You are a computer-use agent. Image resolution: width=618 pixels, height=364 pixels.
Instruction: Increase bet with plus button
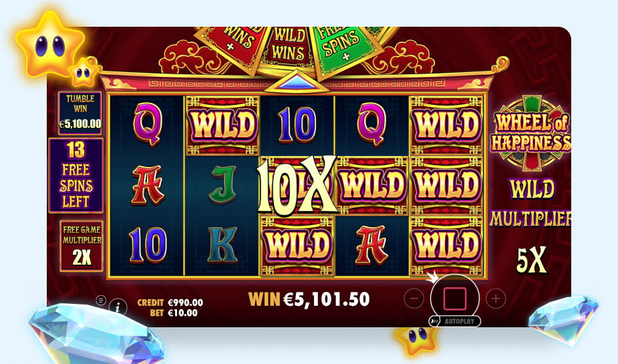496,299
